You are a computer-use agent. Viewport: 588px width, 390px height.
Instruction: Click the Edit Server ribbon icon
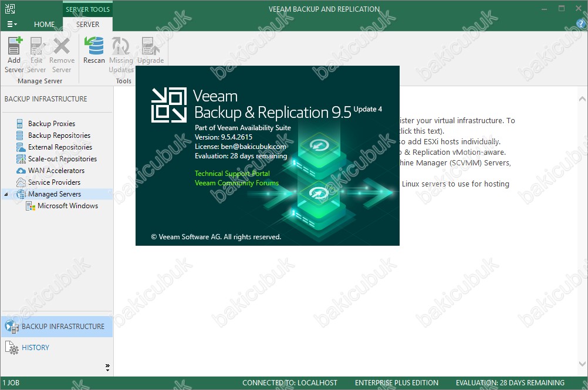pos(36,47)
